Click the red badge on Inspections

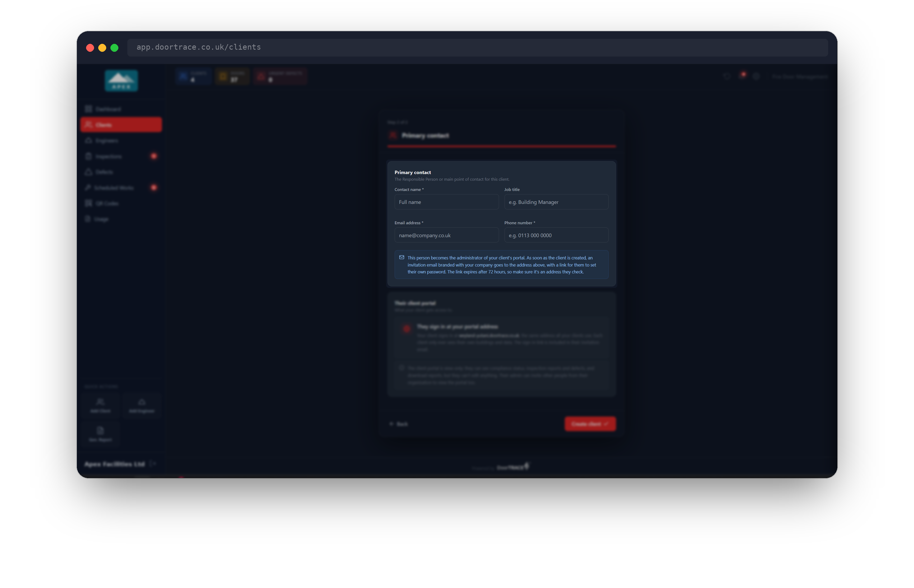pyautogui.click(x=154, y=156)
